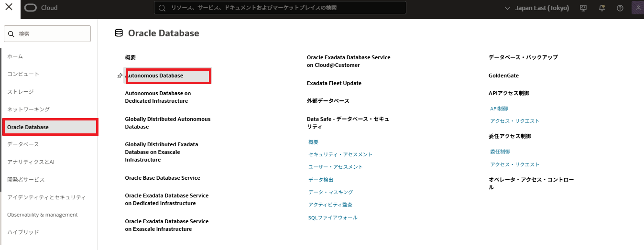Open API制御 link
644x250 pixels.
[x=499, y=109]
